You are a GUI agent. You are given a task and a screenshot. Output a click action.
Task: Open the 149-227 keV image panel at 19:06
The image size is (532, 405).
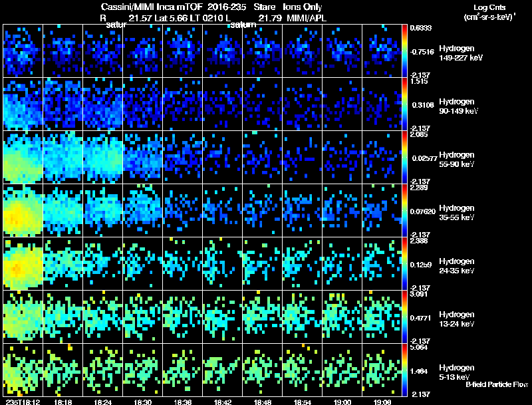[x=382, y=51]
